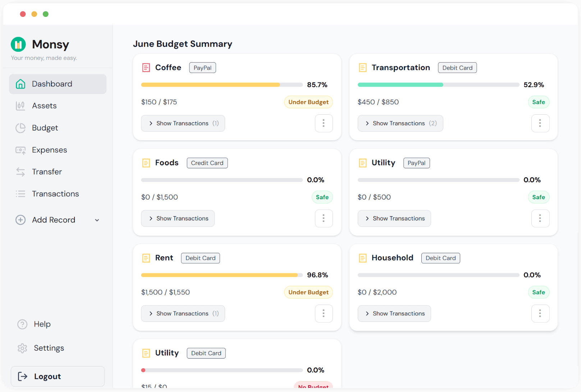Show transactions for the Foods budget
The image size is (581, 392).
coord(178,218)
